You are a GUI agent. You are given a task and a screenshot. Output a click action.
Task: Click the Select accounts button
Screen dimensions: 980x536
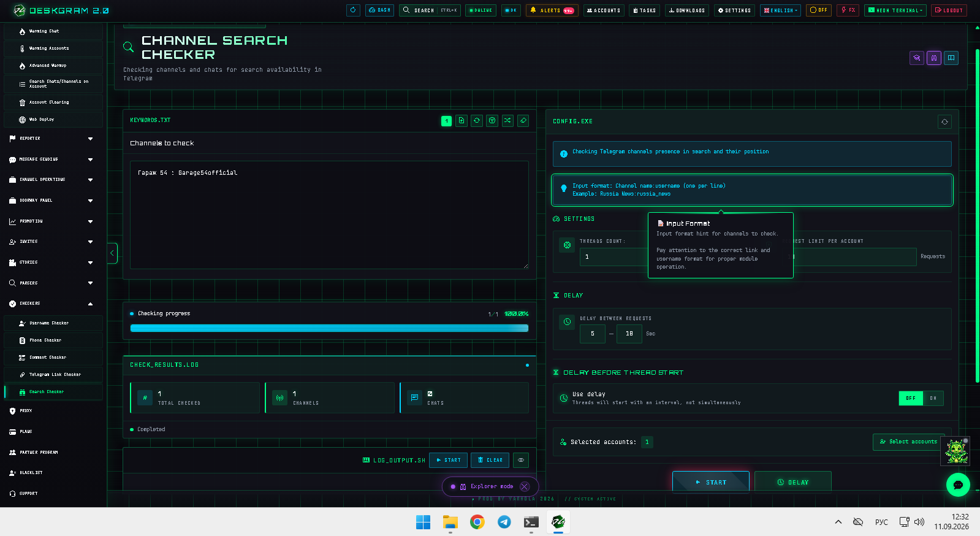coord(908,442)
